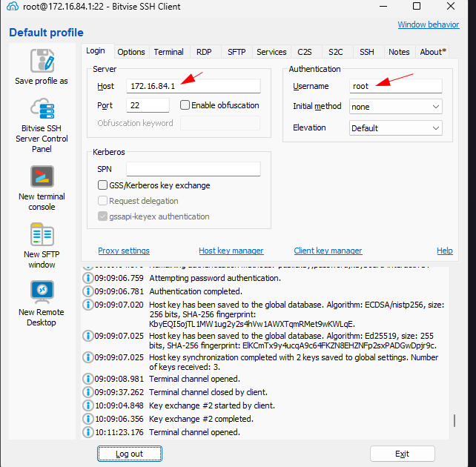Start New Remote Desktop session
This screenshot has width=476, height=467.
click(42, 292)
